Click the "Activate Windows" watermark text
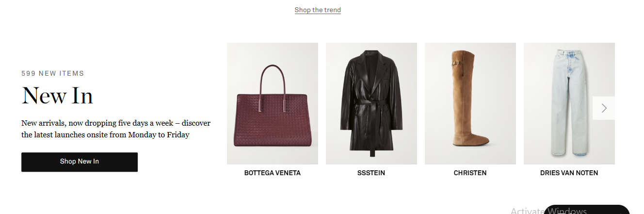This screenshot has width=644, height=214. click(x=548, y=211)
